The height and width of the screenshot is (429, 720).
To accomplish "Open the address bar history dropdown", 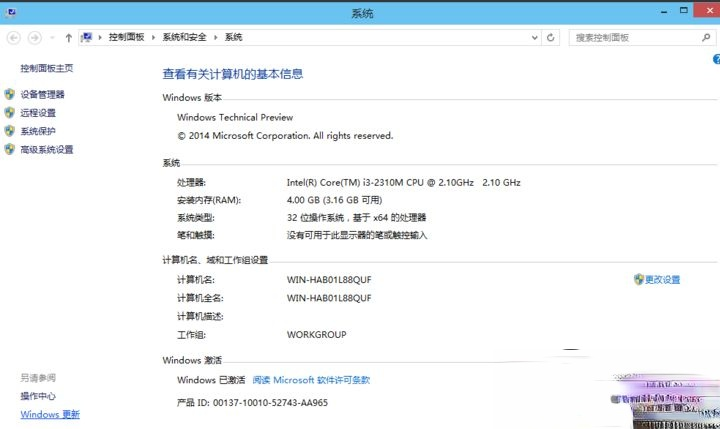I will tap(534, 38).
